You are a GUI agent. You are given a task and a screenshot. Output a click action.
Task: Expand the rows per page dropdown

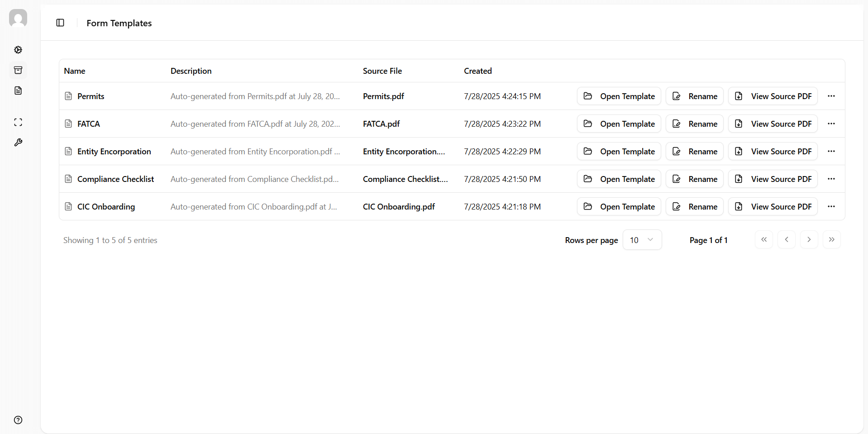(x=642, y=240)
